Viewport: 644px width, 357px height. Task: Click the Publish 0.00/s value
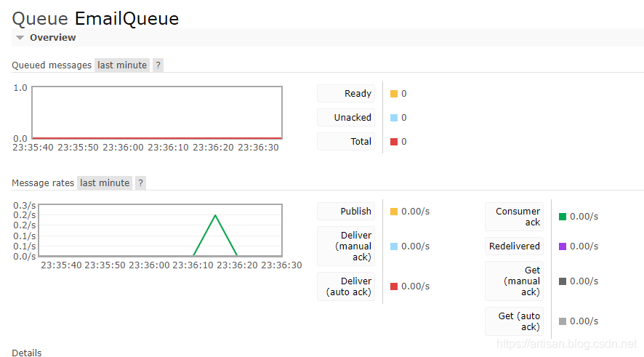coord(415,212)
